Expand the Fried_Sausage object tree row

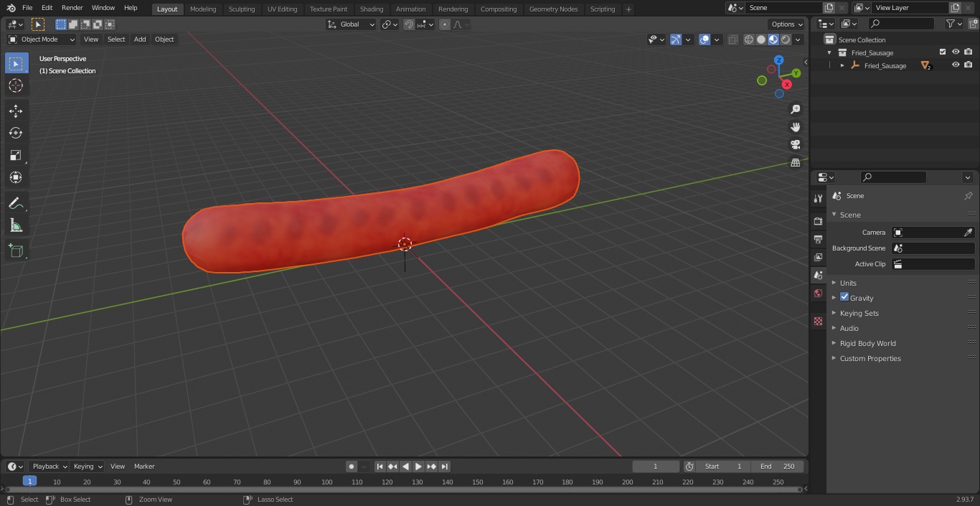pos(842,65)
